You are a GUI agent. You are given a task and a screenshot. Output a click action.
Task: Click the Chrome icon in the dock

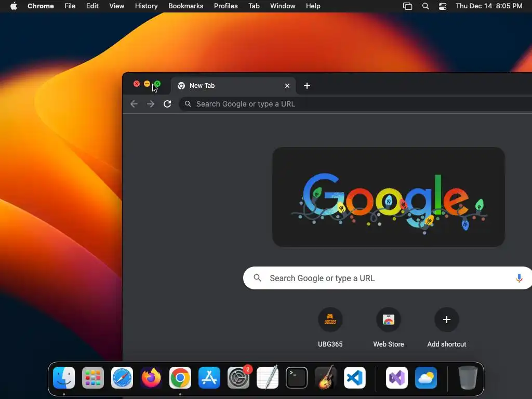[180, 378]
